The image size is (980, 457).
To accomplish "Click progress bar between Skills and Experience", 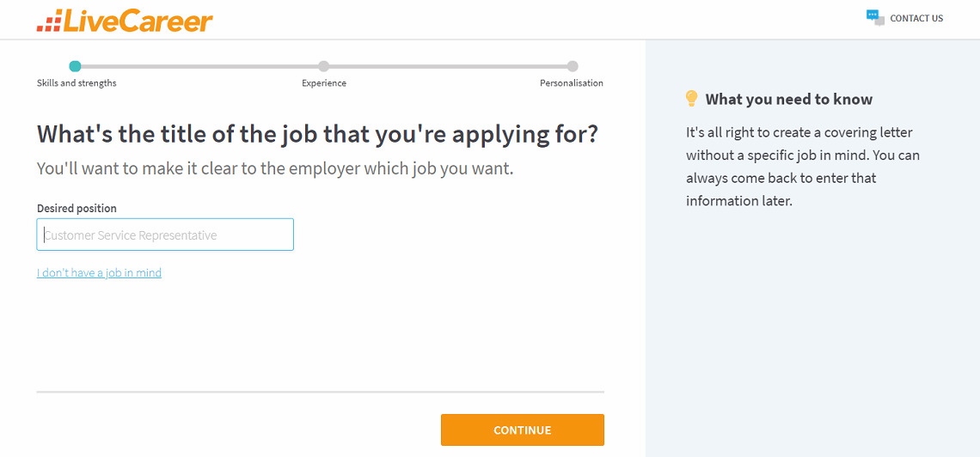I will (199, 66).
